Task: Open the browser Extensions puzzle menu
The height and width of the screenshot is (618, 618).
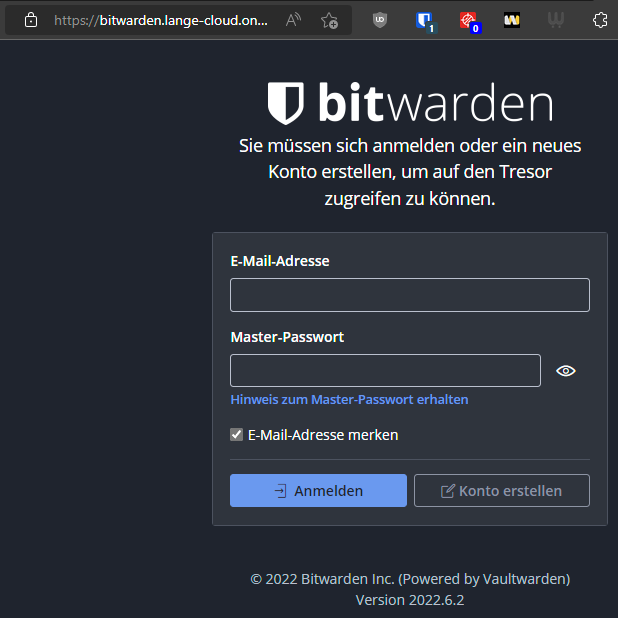Action: pos(600,20)
